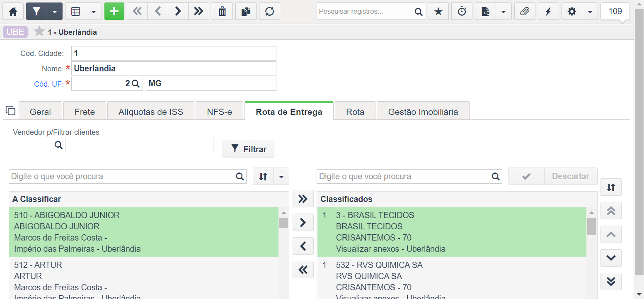Move selected item down one position
The image size is (644, 299).
click(611, 258)
